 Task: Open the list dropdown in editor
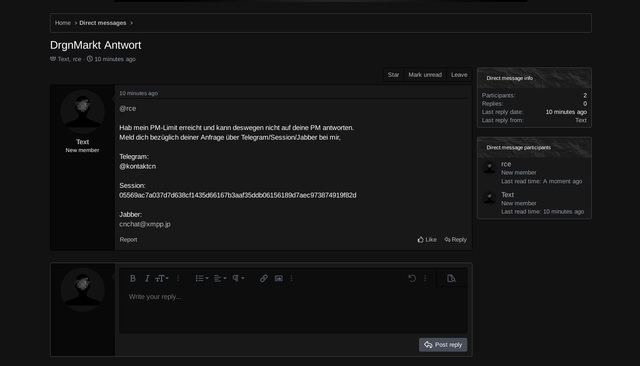click(x=202, y=278)
